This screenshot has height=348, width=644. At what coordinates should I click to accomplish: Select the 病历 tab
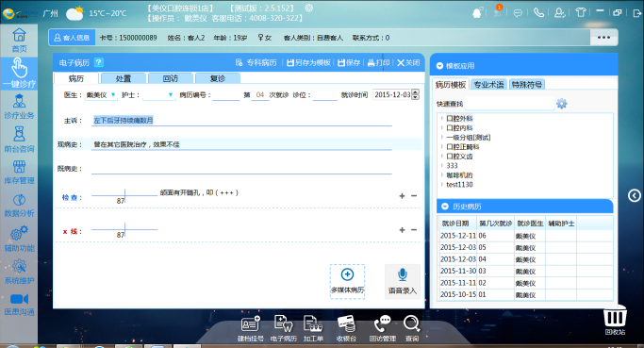(x=76, y=78)
